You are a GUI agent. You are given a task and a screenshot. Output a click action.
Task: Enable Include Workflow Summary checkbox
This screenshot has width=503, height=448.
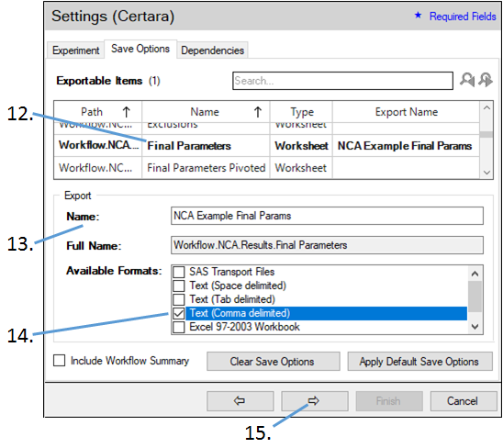(60, 361)
